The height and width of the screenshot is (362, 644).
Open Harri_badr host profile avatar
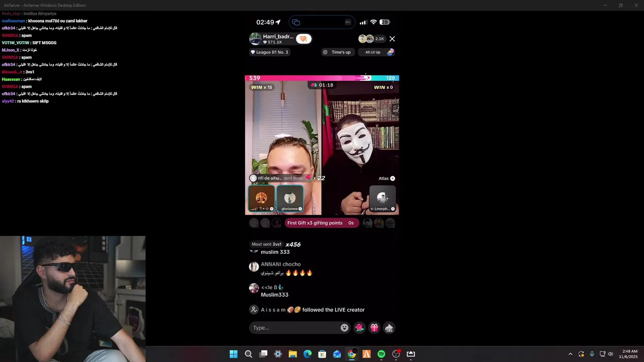tap(255, 39)
